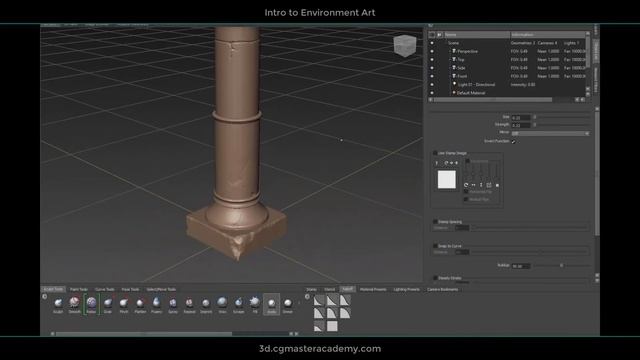640x360 pixels.
Task: Open the Mirror dropdown
Action: (550, 133)
